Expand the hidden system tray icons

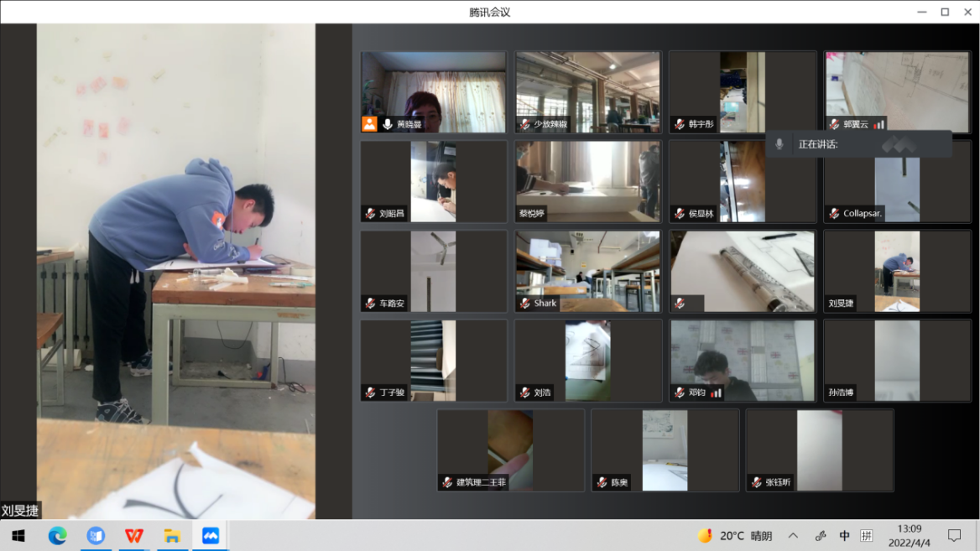pos(792,536)
